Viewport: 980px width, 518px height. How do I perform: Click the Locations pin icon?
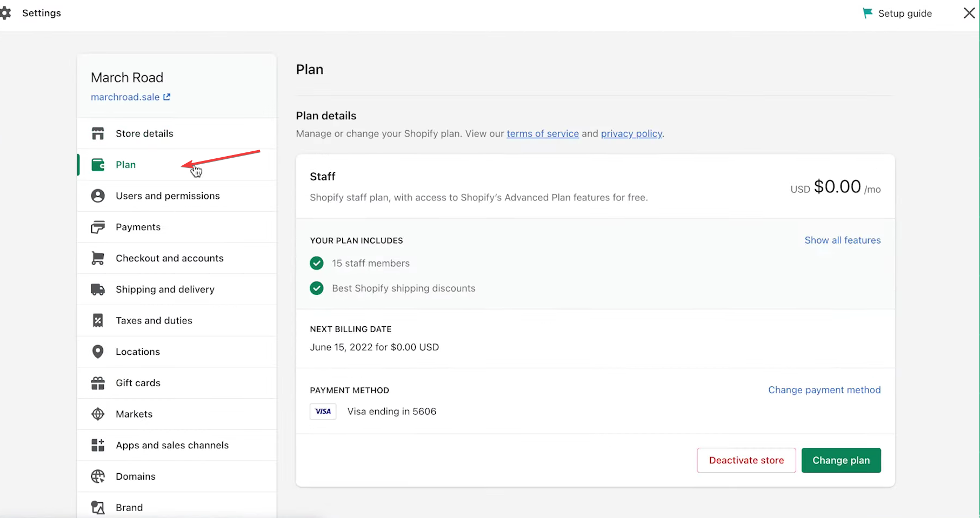click(98, 352)
